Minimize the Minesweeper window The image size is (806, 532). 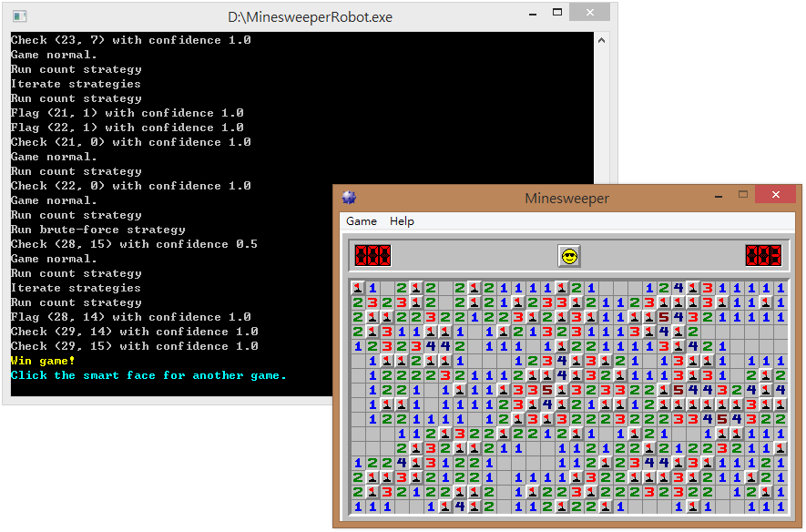(719, 196)
